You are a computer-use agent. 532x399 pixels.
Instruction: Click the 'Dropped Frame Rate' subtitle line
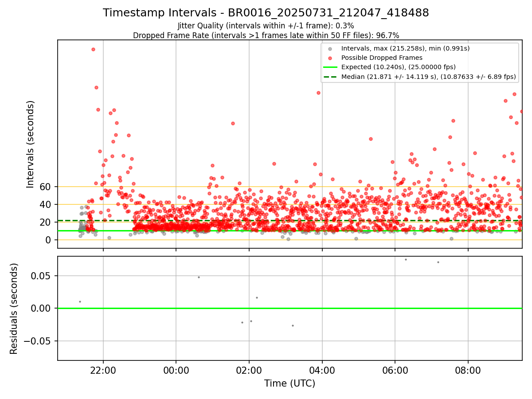pos(266,35)
